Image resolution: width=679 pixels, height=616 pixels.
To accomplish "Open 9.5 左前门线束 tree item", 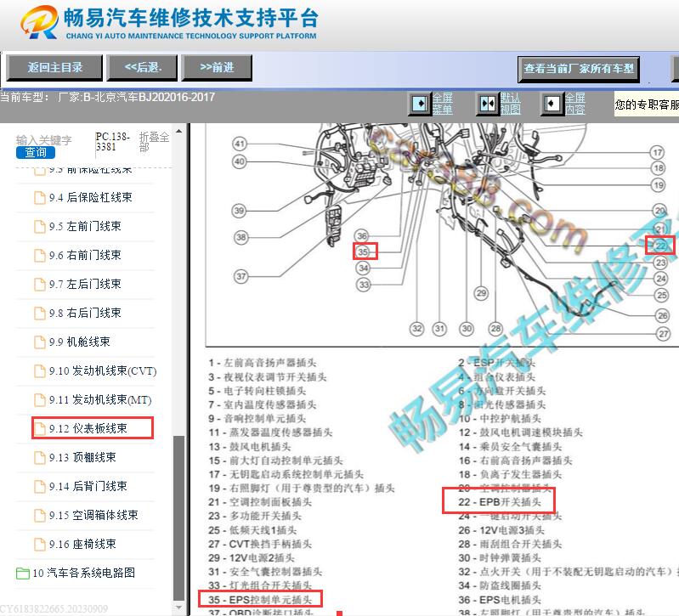I will coord(85,226).
